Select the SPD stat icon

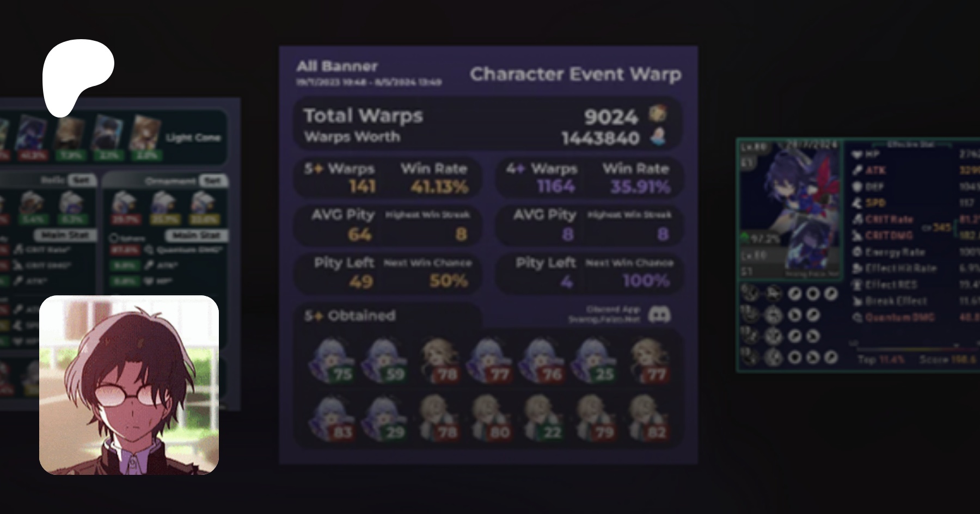point(857,203)
